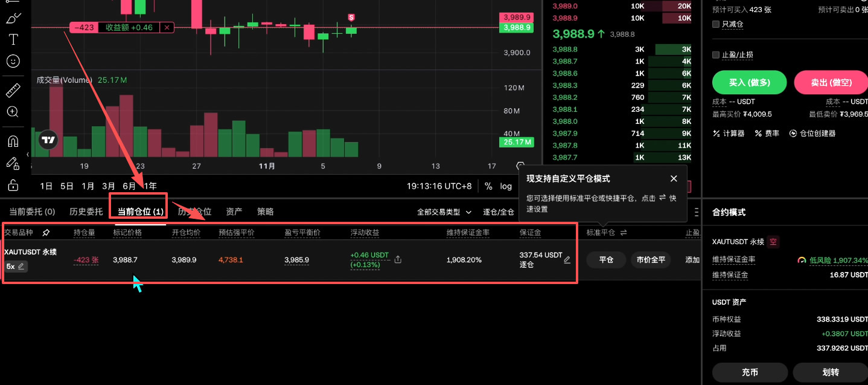Select the Text tool in the drawing toolbar
This screenshot has height=385, width=868.
click(13, 39)
